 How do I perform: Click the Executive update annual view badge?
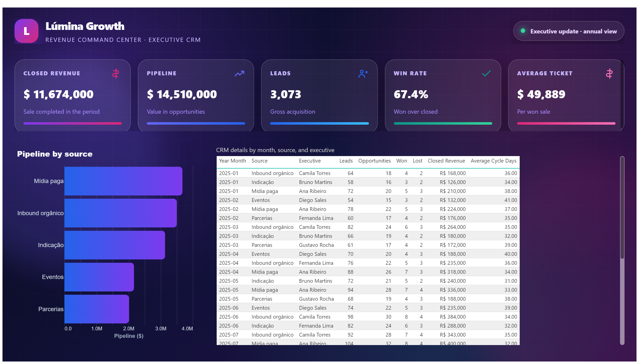tap(568, 31)
